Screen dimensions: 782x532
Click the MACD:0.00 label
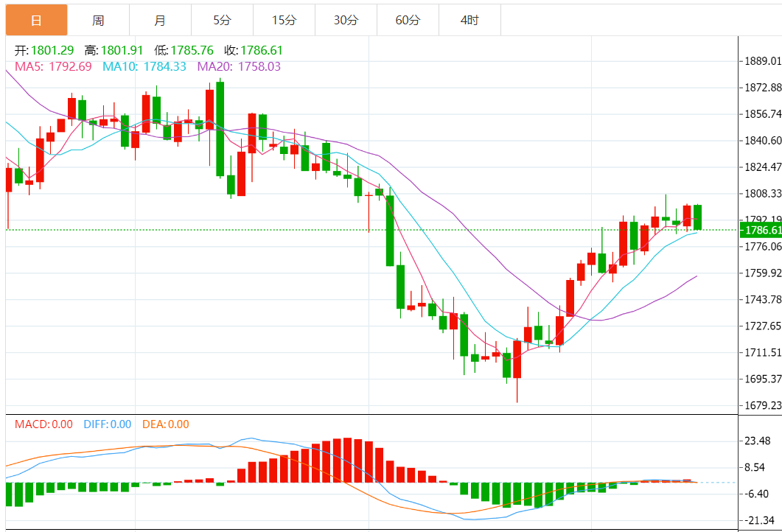click(44, 424)
